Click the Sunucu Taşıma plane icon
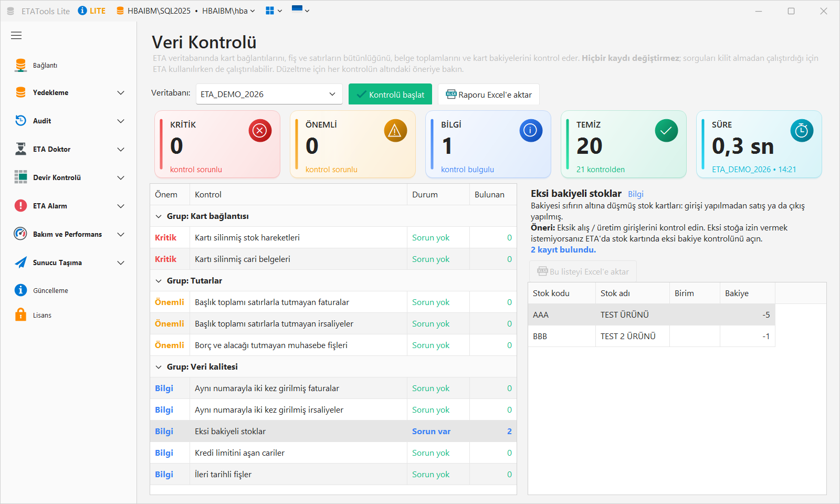 pyautogui.click(x=20, y=262)
